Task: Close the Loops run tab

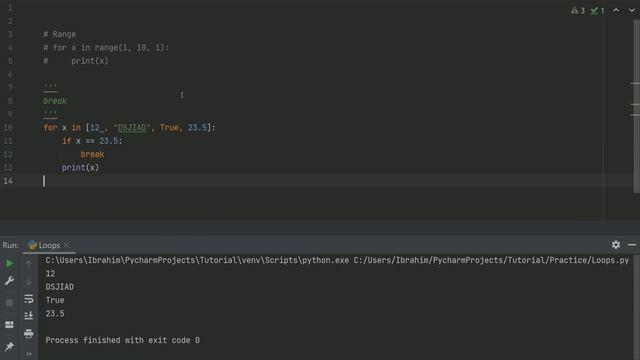Action: click(67, 245)
